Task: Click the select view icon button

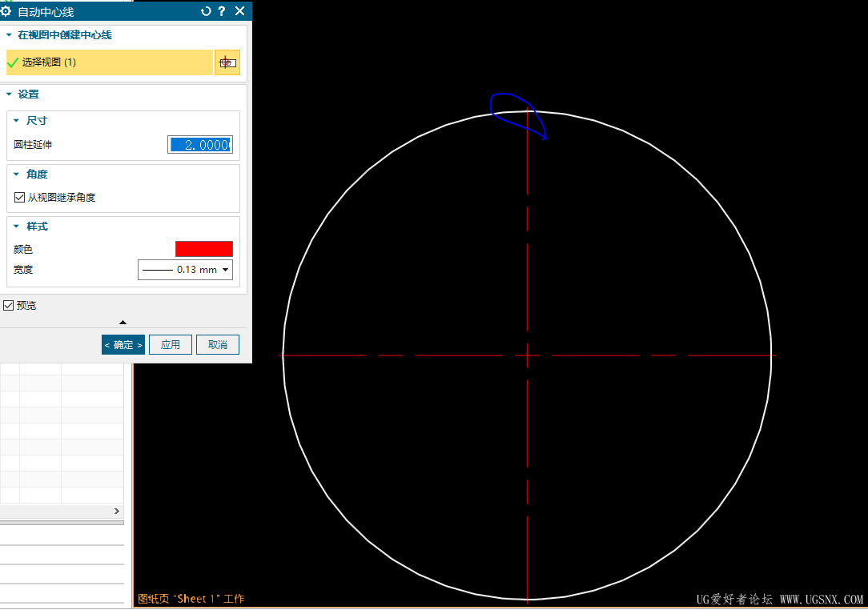Action: (227, 62)
